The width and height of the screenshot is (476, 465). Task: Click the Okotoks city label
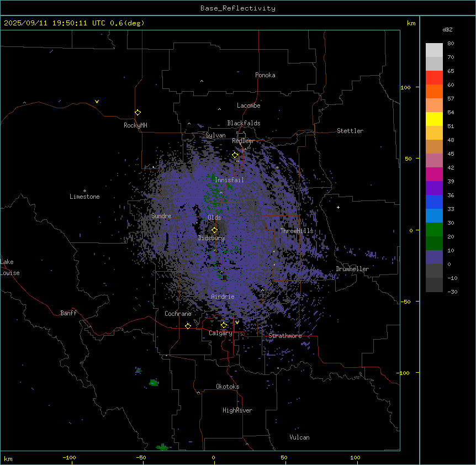point(228,387)
